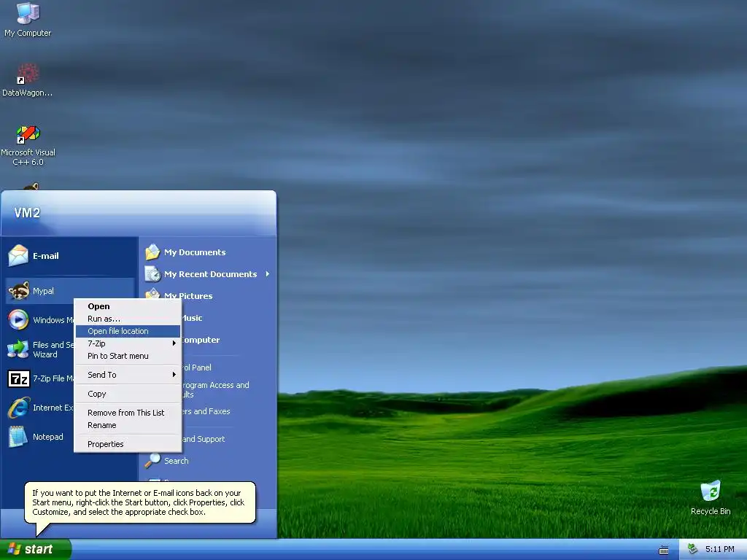Click the on-screen keyboard tray icon
This screenshot has width=747, height=560.
coord(664,550)
